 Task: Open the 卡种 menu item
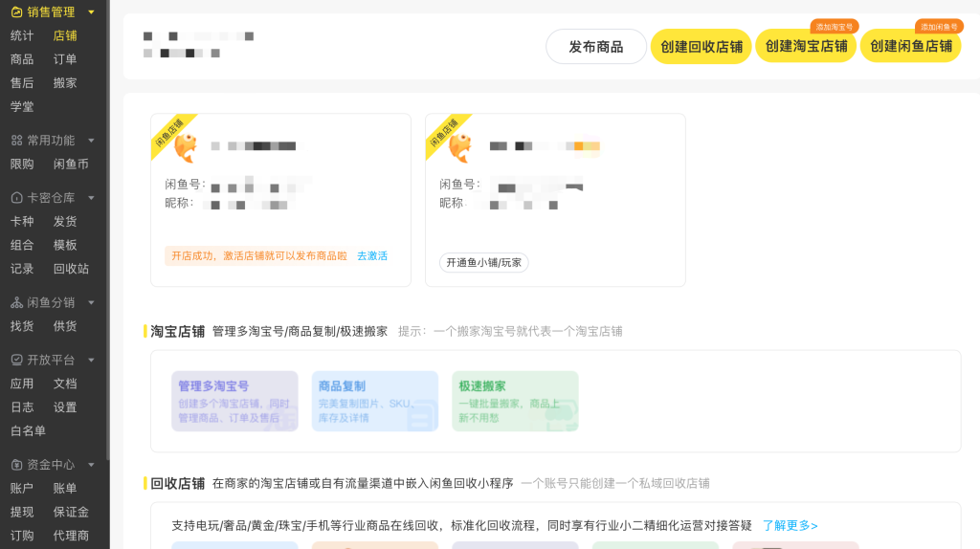(22, 222)
